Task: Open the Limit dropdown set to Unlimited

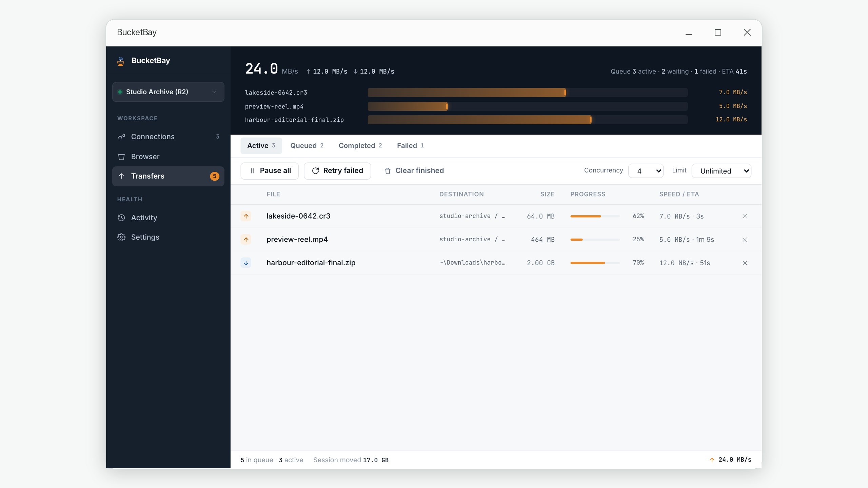Action: click(x=721, y=171)
